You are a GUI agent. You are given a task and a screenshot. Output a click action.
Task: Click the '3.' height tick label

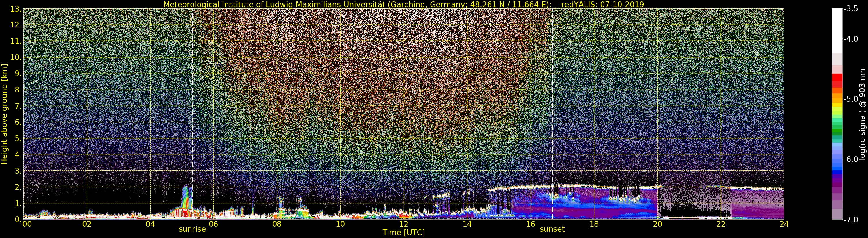pos(18,171)
